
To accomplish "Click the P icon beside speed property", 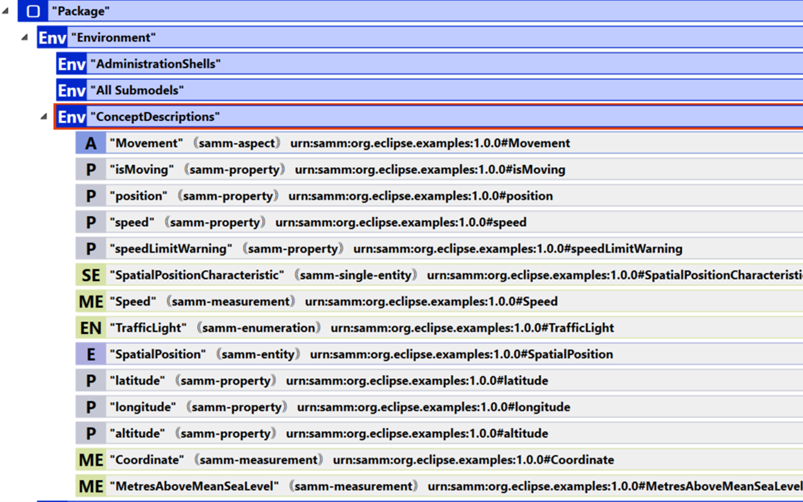I will click(91, 222).
